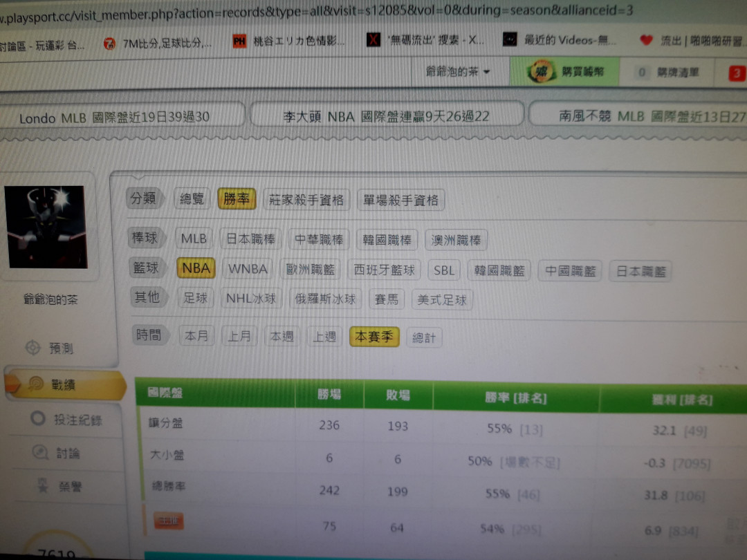Choose the 上月 time filter

coord(239,336)
